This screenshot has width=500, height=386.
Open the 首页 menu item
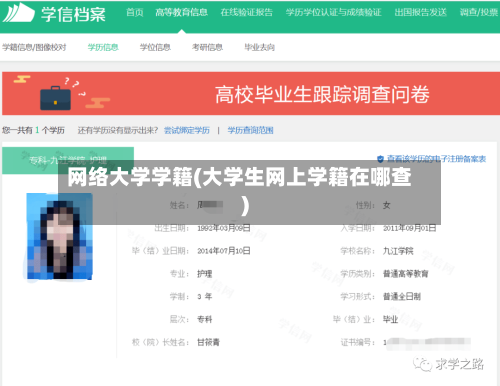pyautogui.click(x=135, y=13)
